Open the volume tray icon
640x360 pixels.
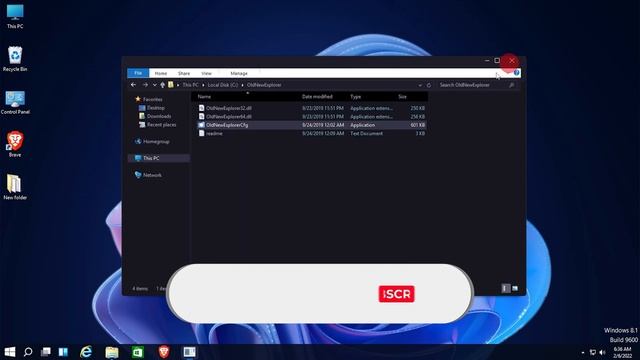point(602,353)
